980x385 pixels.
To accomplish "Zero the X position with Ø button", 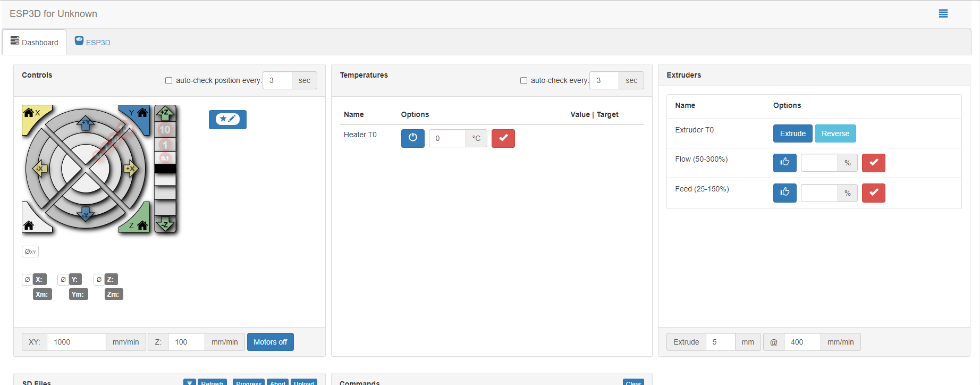I will (28, 280).
